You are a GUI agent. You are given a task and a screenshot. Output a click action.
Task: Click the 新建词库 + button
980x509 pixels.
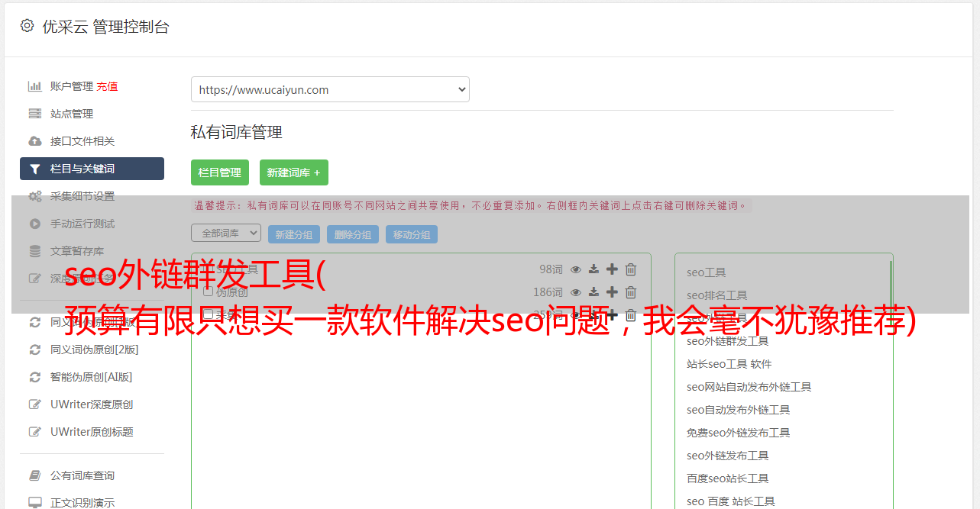click(294, 172)
